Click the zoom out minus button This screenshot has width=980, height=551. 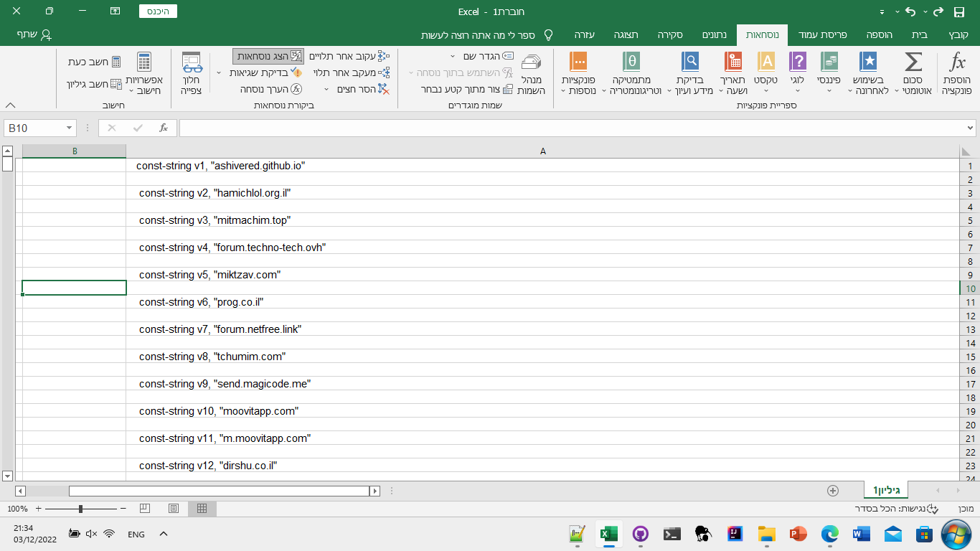[x=123, y=509]
